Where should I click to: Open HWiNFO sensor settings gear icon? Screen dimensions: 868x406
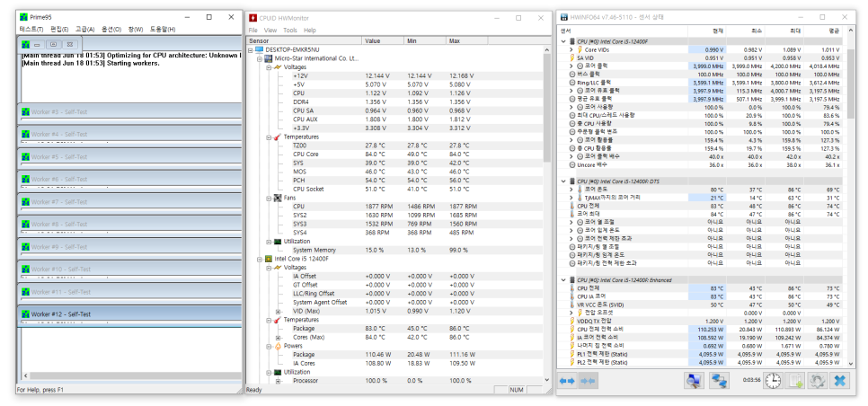click(x=817, y=381)
